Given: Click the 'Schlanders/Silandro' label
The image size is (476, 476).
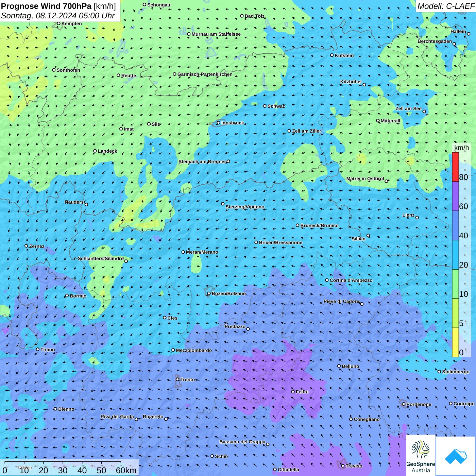Looking at the screenshot, I should point(101,258).
